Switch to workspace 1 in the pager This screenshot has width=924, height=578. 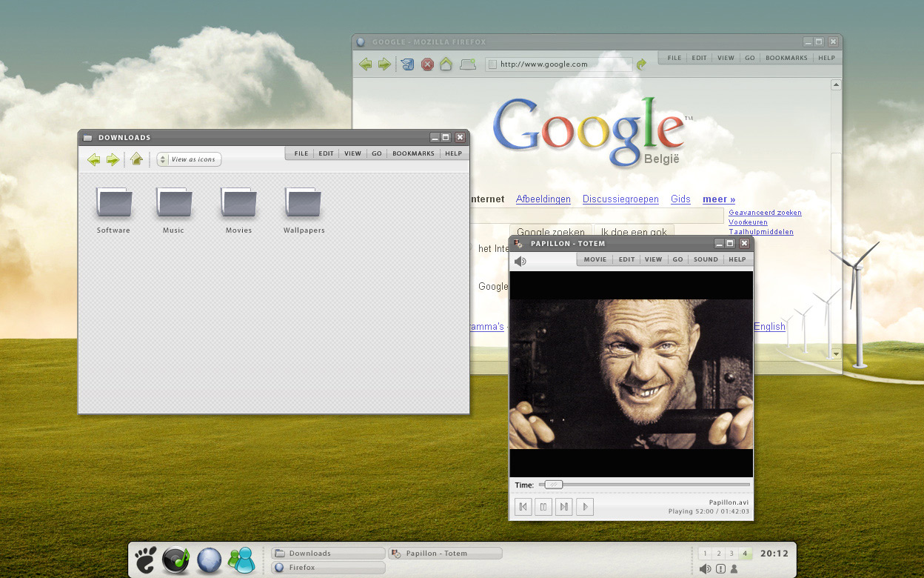click(704, 554)
